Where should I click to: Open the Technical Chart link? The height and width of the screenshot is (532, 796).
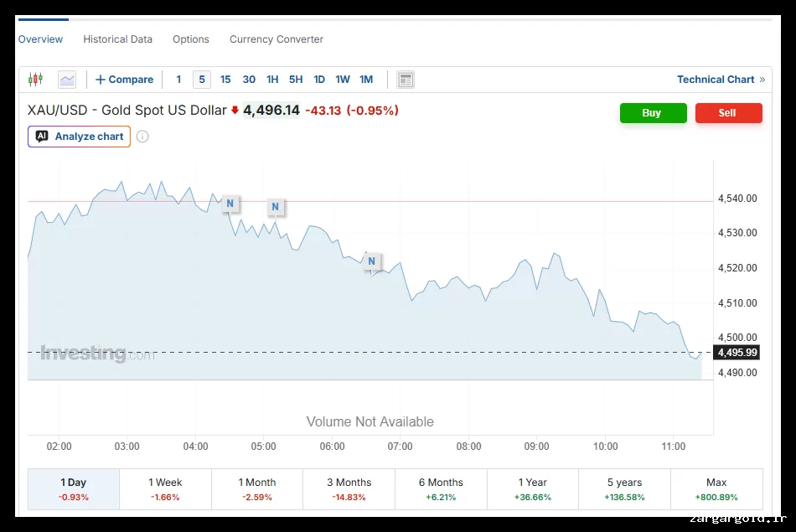pyautogui.click(x=721, y=80)
